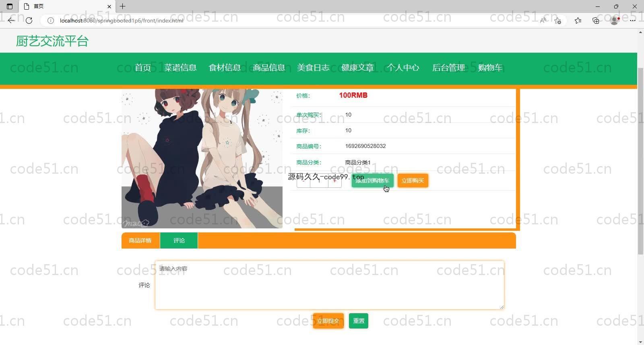Image resolution: width=644 pixels, height=345 pixels.
Task: Open 个人中心 menu item
Action: tap(403, 68)
